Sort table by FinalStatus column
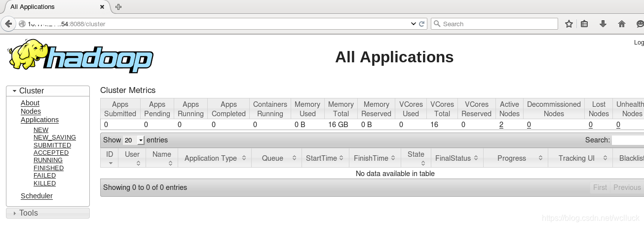 click(457, 158)
